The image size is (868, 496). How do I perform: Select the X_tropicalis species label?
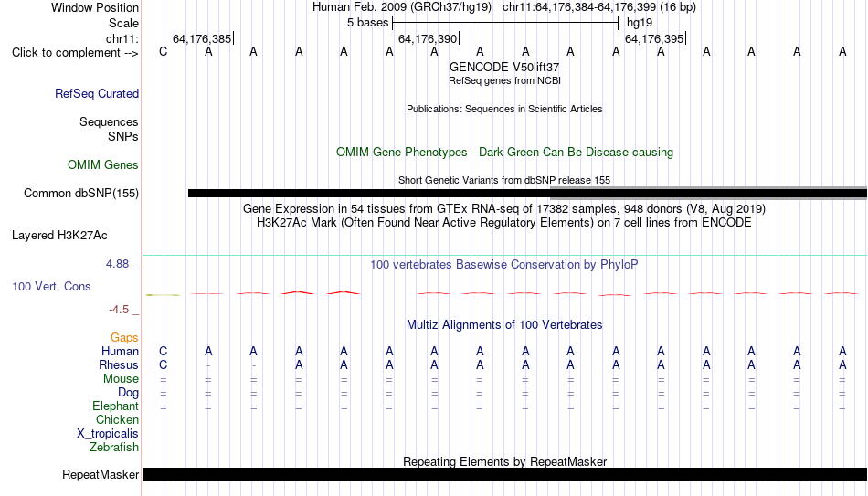108,434
